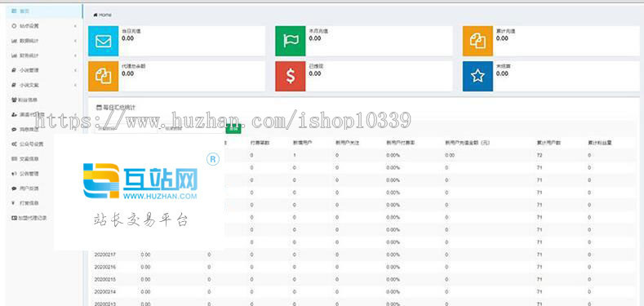Click the date cell 20200217
This screenshot has width=644, height=306.
point(105,255)
